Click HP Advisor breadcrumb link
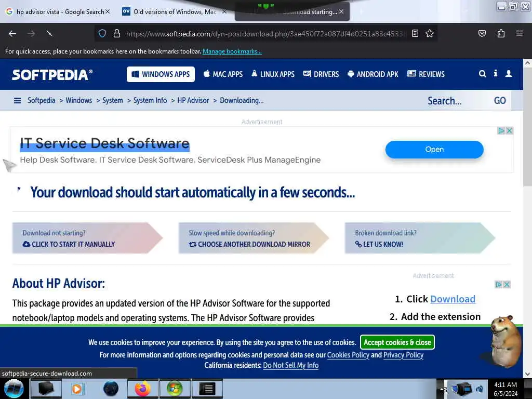 point(193,100)
